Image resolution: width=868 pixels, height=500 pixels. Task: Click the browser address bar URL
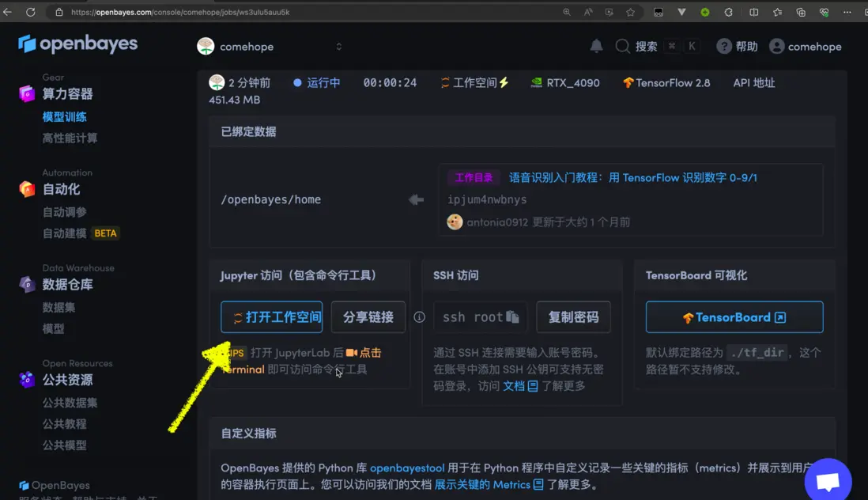[180, 12]
